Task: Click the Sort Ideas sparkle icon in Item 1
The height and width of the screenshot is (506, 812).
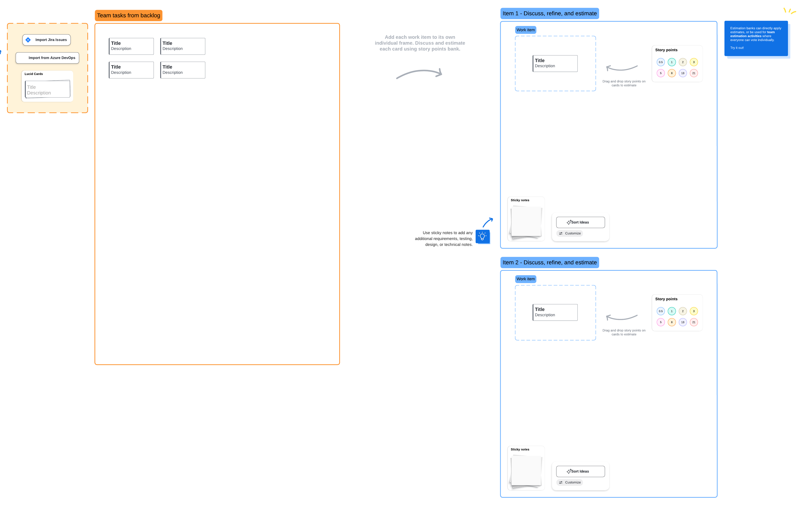Action: (569, 222)
